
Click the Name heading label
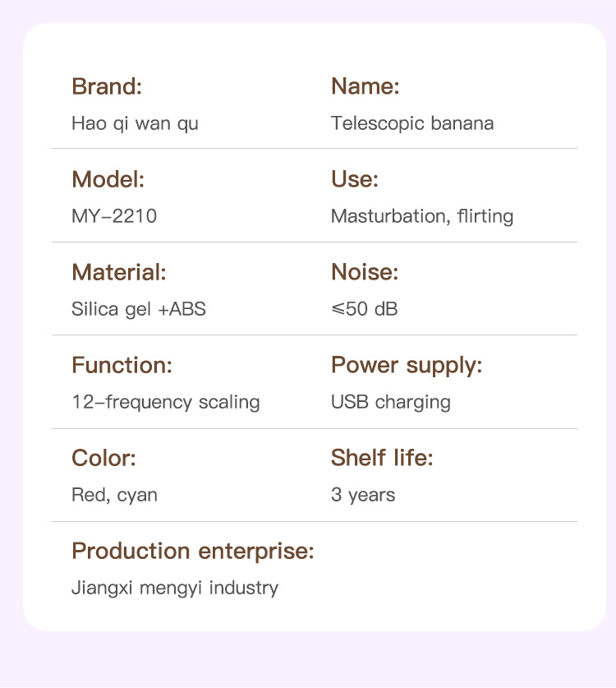click(x=365, y=86)
